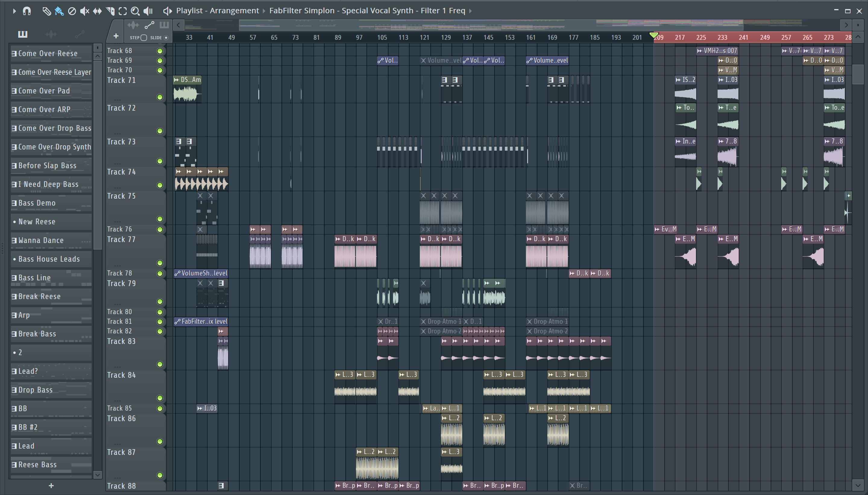
Task: Open the FabFilter Simplon Filter 1 Freq clip selector
Action: pos(367,11)
